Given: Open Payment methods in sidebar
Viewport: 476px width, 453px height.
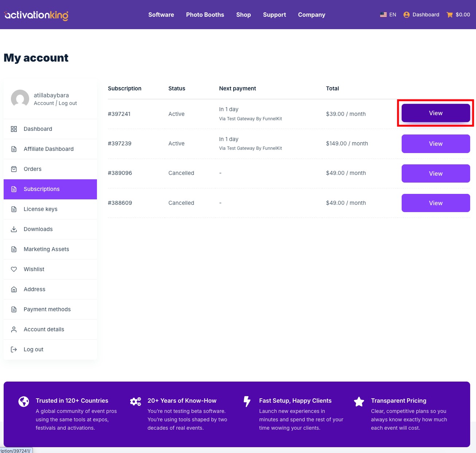Looking at the screenshot, I should 47,309.
